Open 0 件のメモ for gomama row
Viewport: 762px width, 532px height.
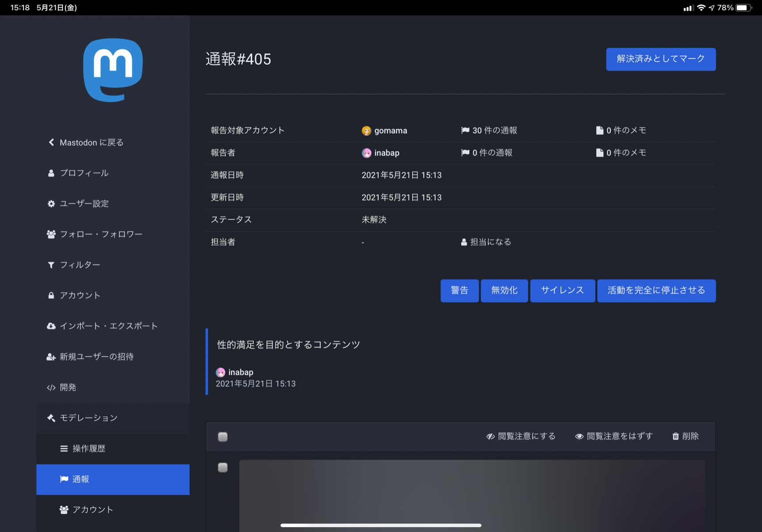621,130
